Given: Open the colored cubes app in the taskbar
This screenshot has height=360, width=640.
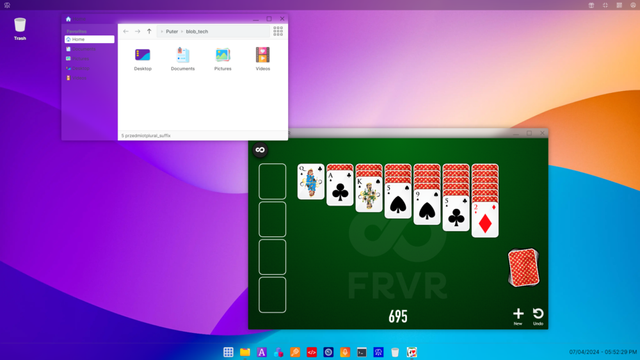Looking at the screenshot, I should 278,352.
